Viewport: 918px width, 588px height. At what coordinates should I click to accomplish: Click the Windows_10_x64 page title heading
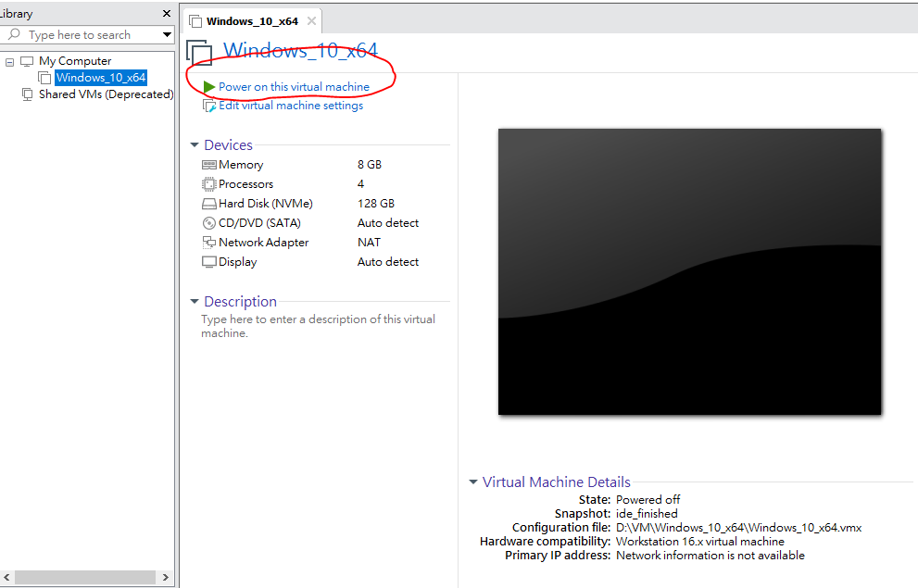pos(301,50)
